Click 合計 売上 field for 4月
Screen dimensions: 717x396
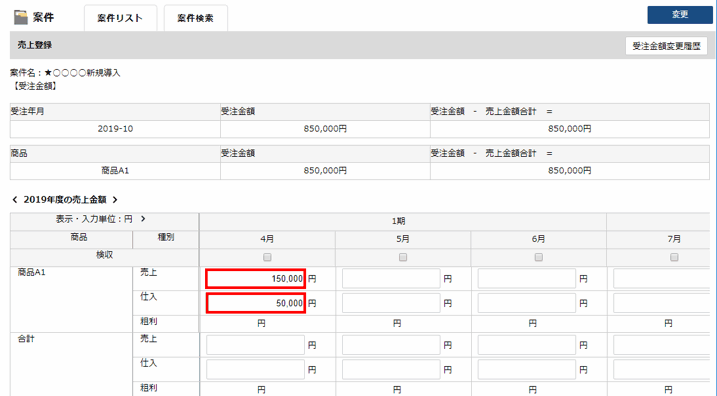point(256,345)
